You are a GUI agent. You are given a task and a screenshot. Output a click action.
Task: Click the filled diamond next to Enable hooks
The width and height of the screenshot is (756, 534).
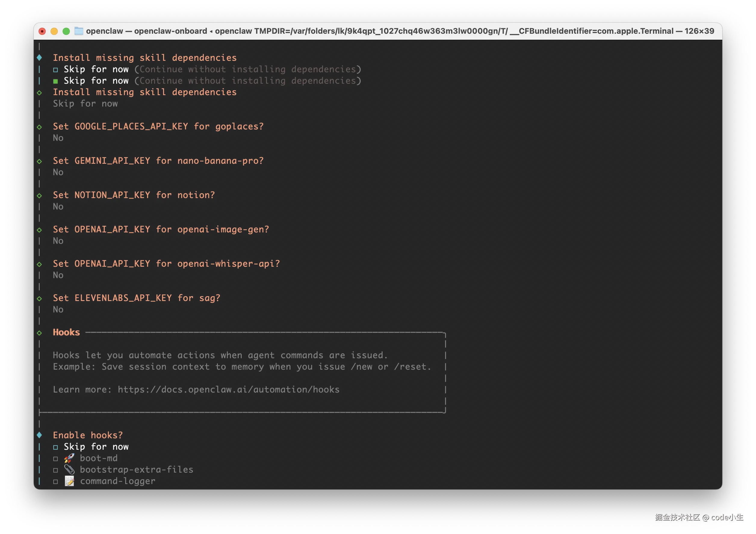pos(39,435)
